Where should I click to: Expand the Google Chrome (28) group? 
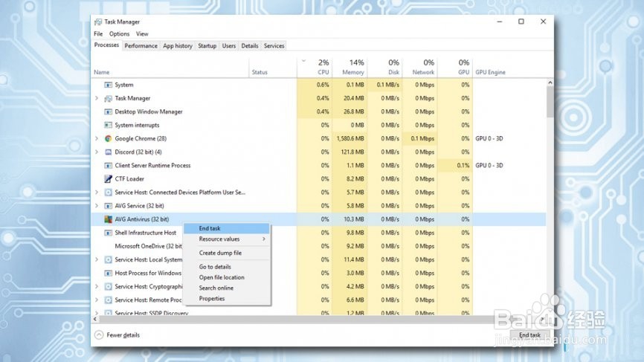point(97,139)
